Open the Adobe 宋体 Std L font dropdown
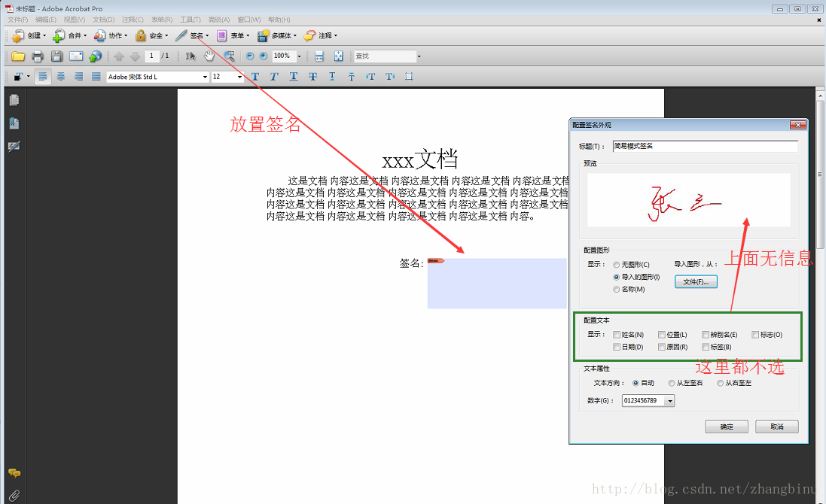 pyautogui.click(x=205, y=77)
